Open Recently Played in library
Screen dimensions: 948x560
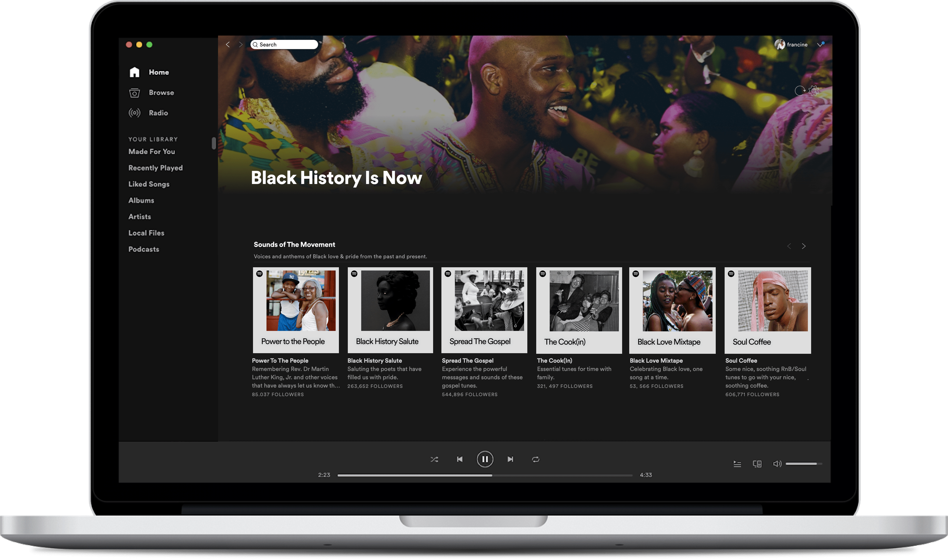156,168
